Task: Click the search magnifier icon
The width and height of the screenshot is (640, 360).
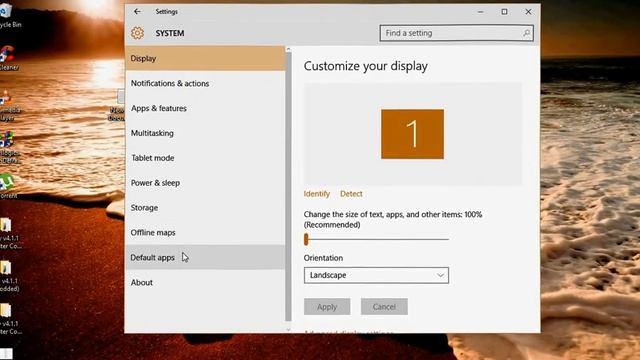Action: tap(527, 33)
